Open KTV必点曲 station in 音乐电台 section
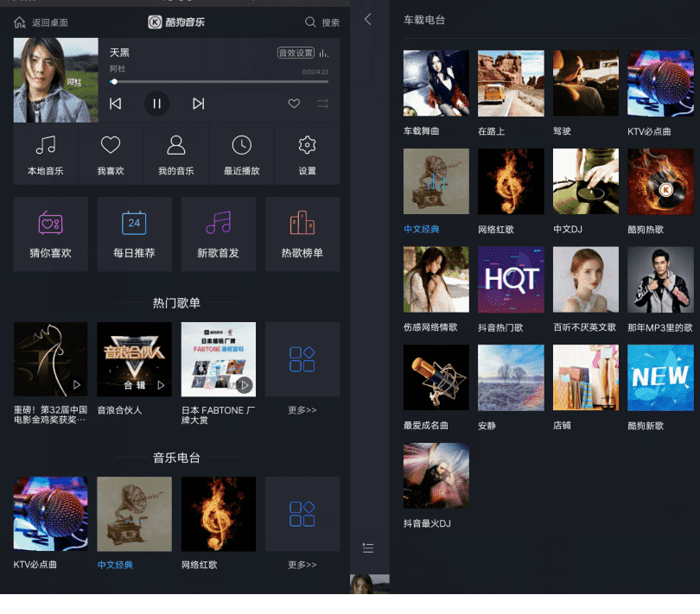The image size is (700, 614). [50, 514]
